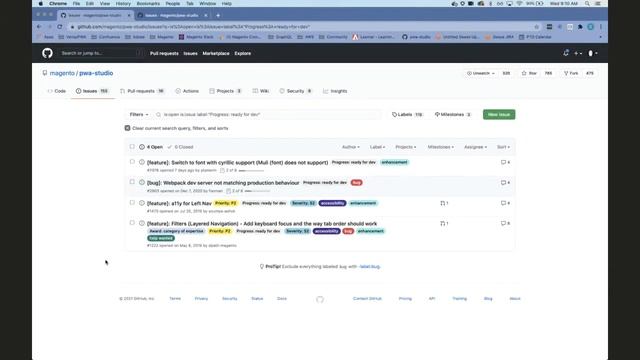Image resolution: width=640 pixels, height=360 pixels.
Task: Open Chrome extensions puzzle icon
Action: (x=580, y=27)
